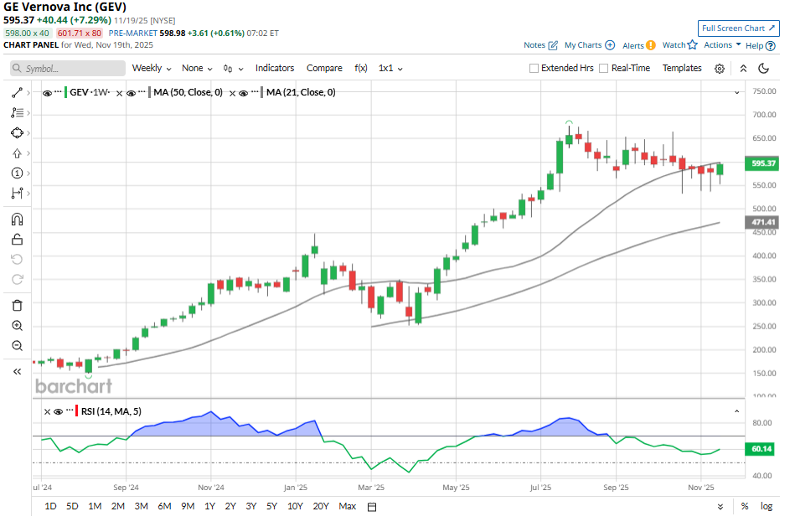Viewport: 795px width, 532px height.
Task: Open My Charts link
Action: tap(589, 45)
